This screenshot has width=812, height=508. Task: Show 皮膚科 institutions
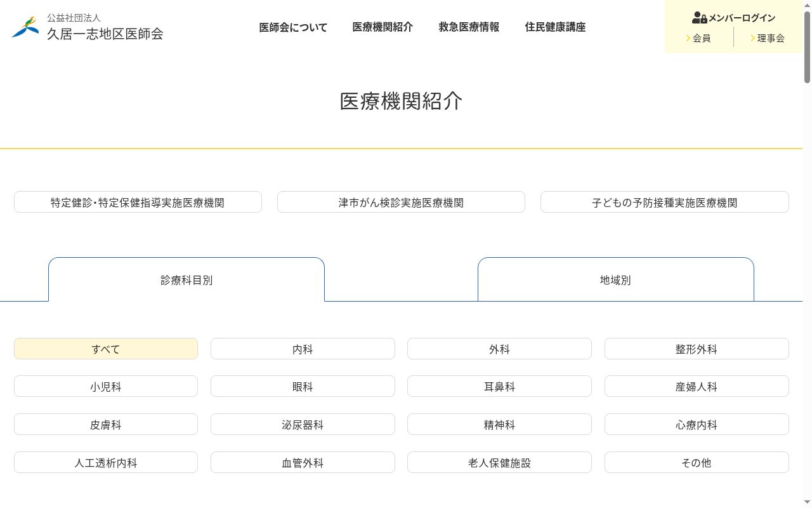[x=106, y=424]
